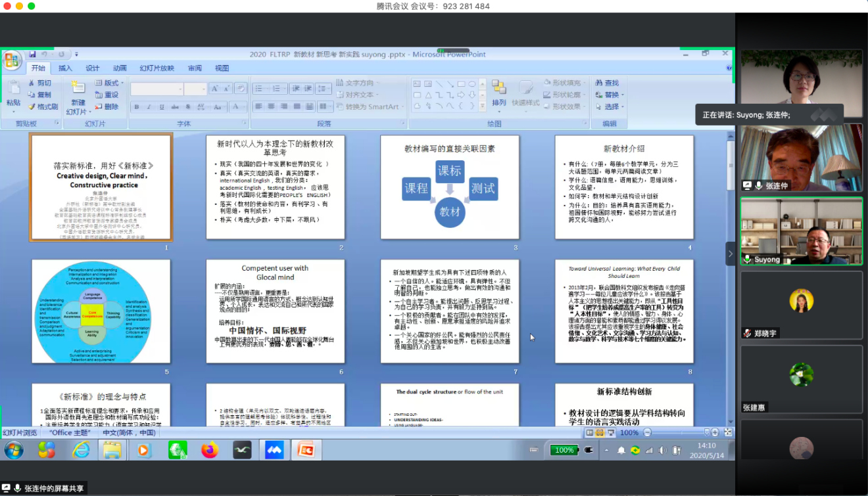Viewport: 868px width, 496px height.
Task: Increase the list indent level
Action: pyautogui.click(x=307, y=89)
